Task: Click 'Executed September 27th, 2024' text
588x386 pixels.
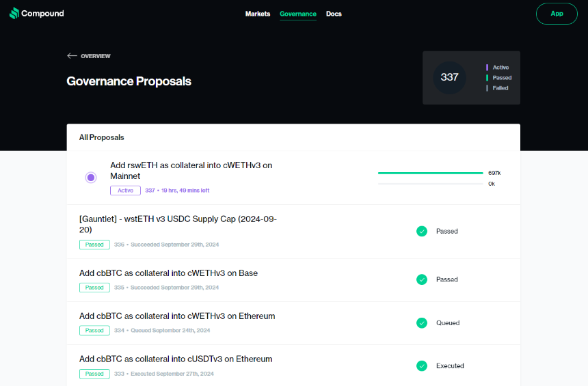Action: coord(172,374)
